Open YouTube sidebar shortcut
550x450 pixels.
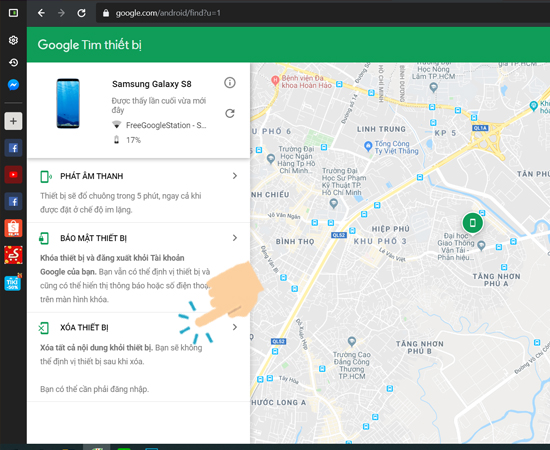tap(13, 174)
